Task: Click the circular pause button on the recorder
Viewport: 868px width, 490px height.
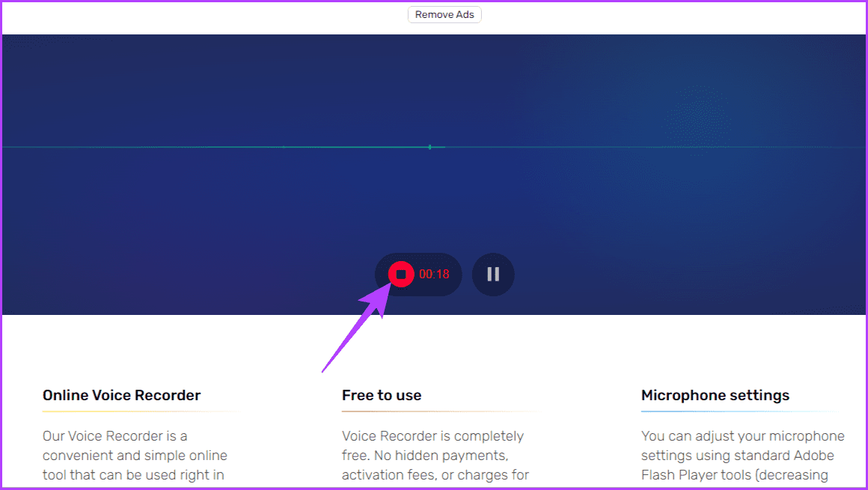Action: coord(492,274)
